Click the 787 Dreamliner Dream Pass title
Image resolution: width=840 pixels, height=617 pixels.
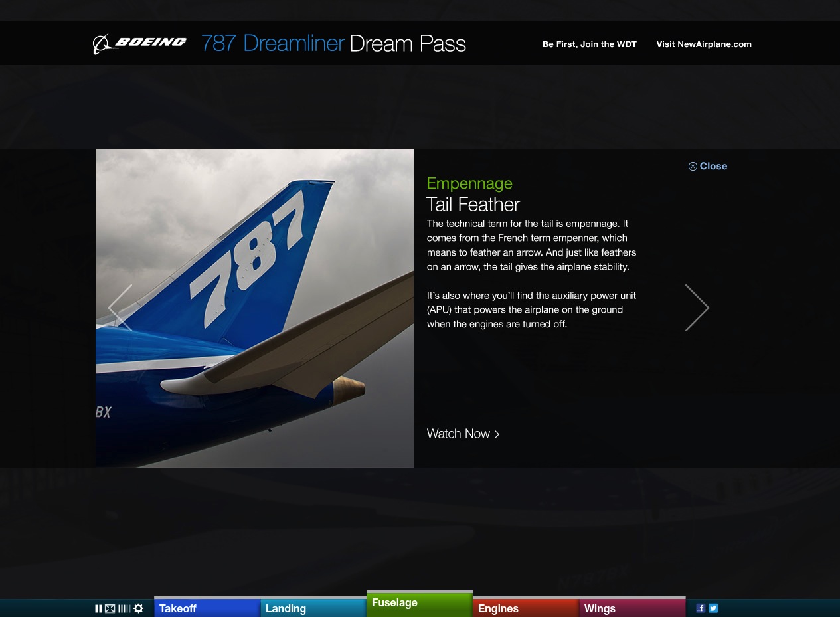pos(333,44)
